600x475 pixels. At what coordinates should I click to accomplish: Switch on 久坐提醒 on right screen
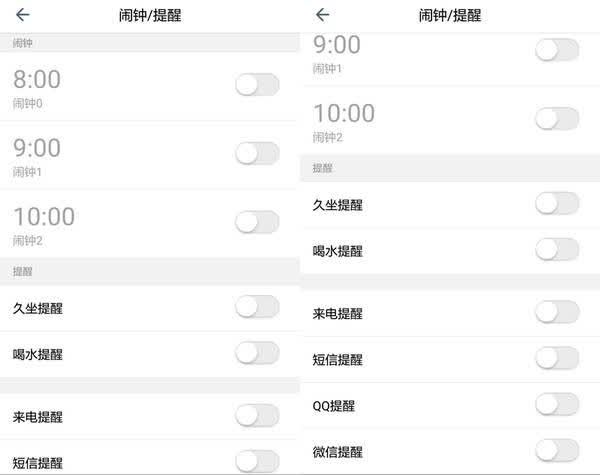(x=557, y=203)
